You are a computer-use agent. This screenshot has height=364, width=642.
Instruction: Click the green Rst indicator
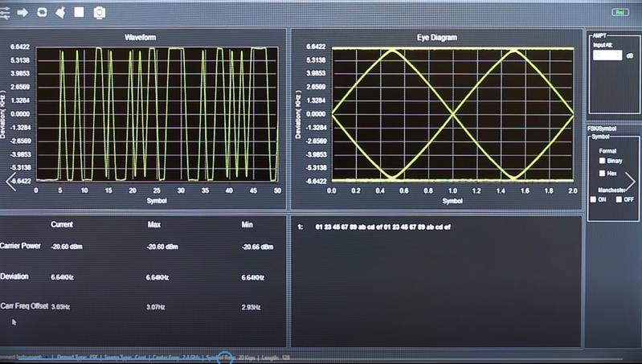tap(620, 12)
